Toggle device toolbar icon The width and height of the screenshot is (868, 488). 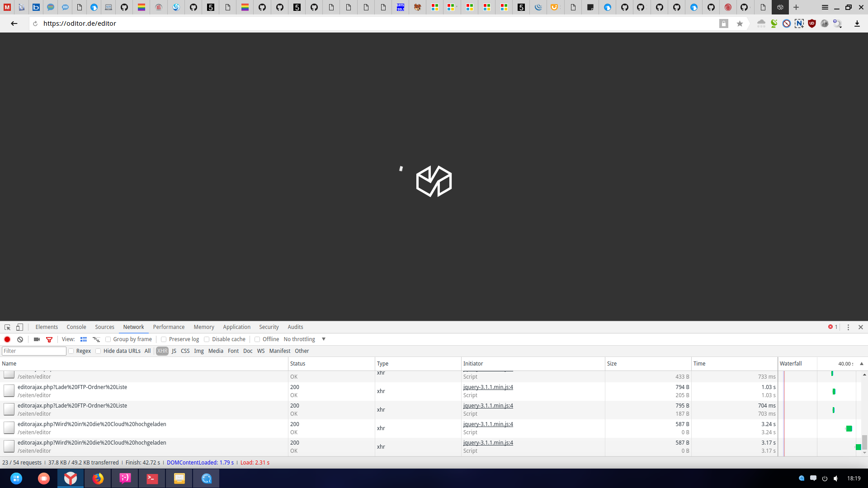19,327
